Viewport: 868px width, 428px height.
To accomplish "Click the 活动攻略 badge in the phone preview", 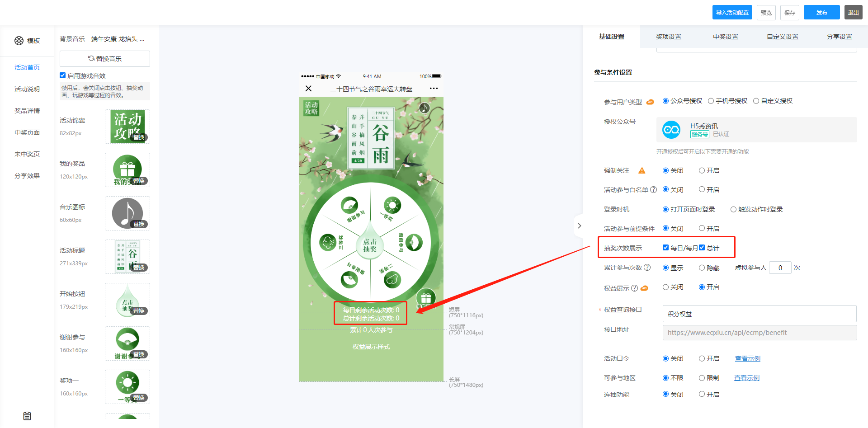I will 311,108.
